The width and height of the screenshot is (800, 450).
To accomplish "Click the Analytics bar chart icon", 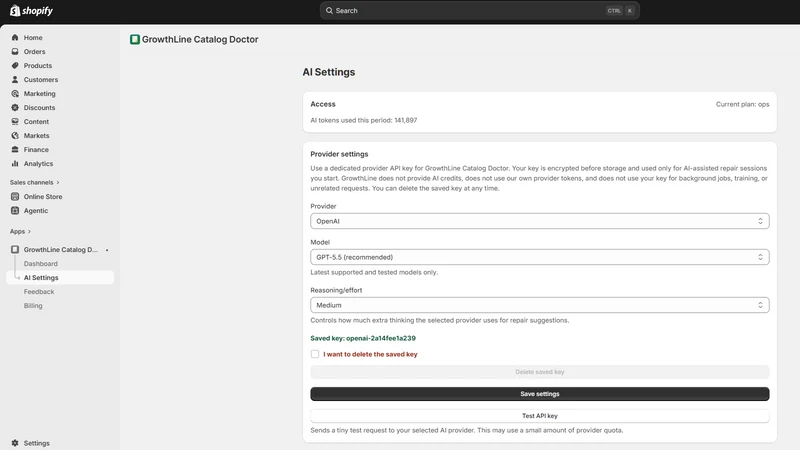I will 15,164.
